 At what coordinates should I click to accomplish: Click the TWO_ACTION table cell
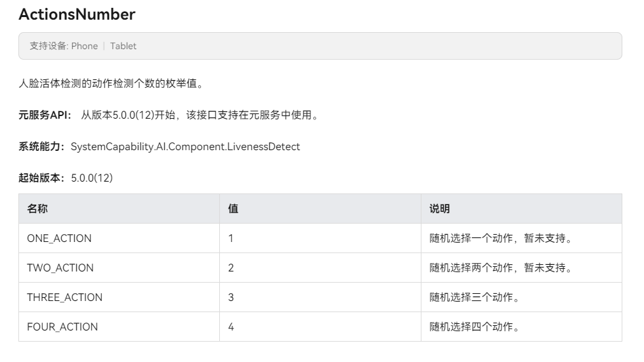point(60,268)
